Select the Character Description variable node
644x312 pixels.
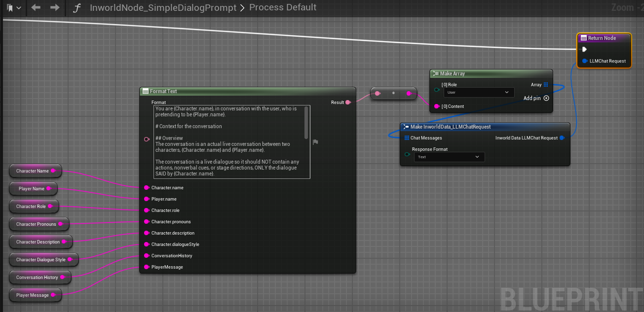pos(41,242)
